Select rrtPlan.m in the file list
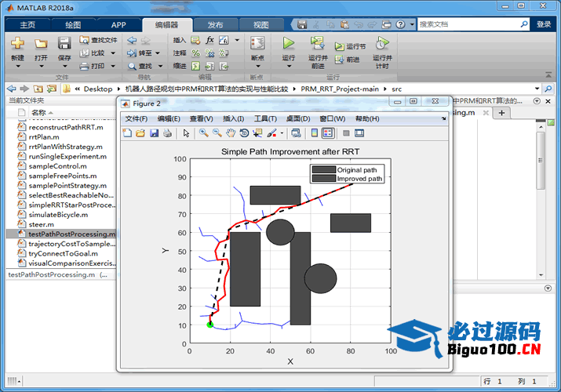Viewport: 561px width, 392px height. [x=44, y=136]
